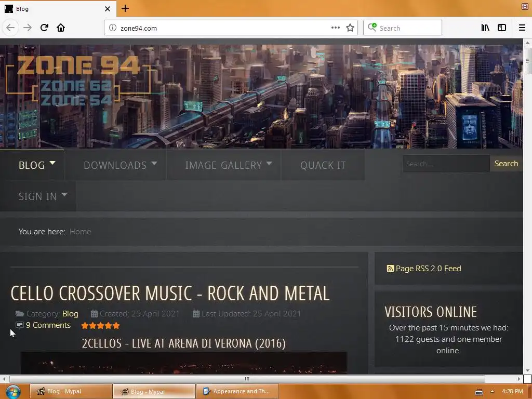Open the Library icon in toolbar
Viewport: 532px width, 399px height.
pos(486,28)
